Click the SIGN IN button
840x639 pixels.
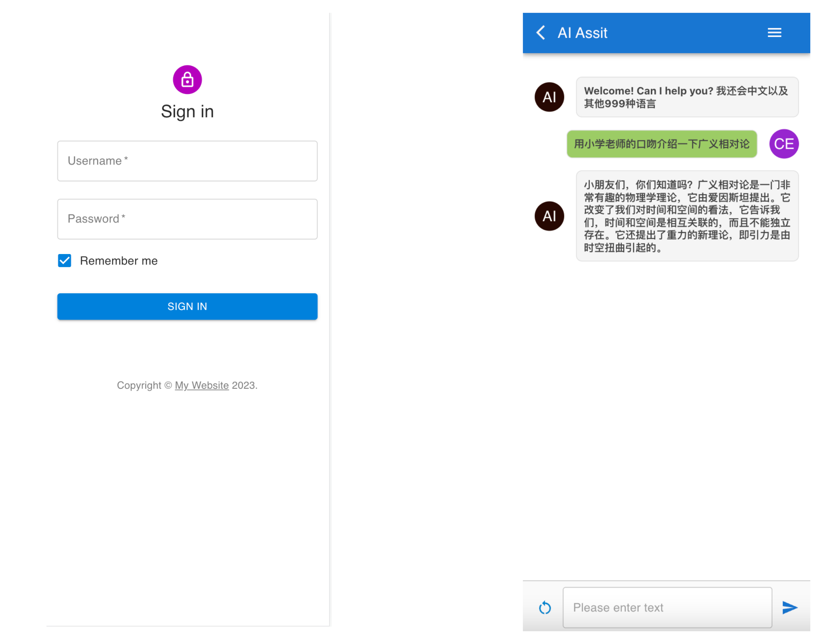[187, 306]
